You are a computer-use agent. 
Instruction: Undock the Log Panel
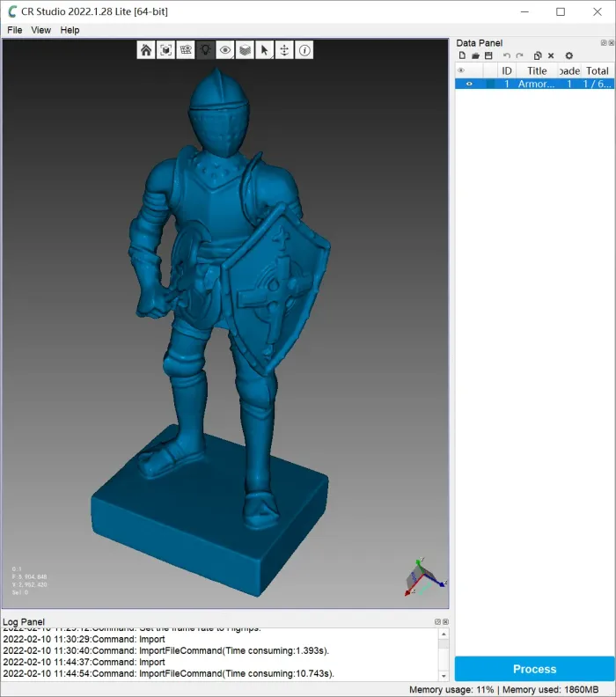[437, 621]
